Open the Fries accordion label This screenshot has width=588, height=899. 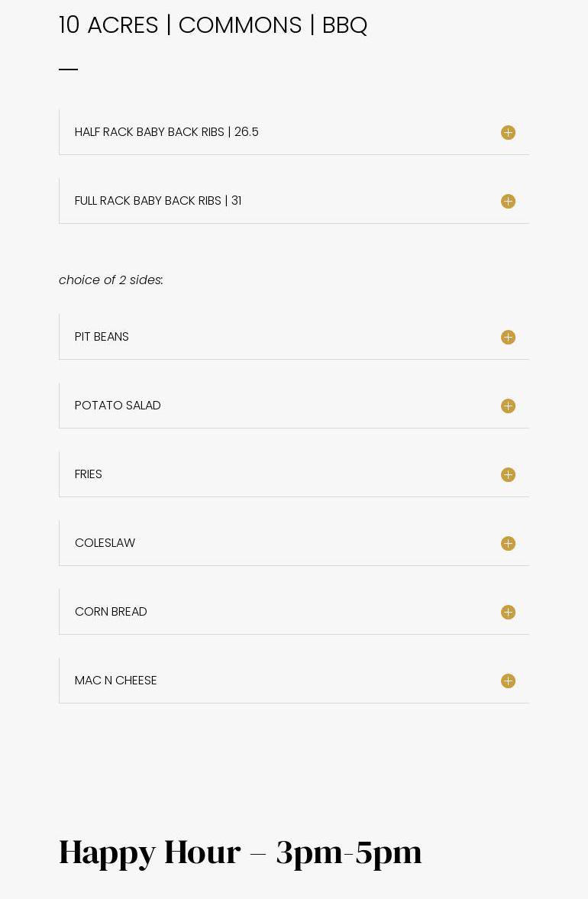coord(89,474)
